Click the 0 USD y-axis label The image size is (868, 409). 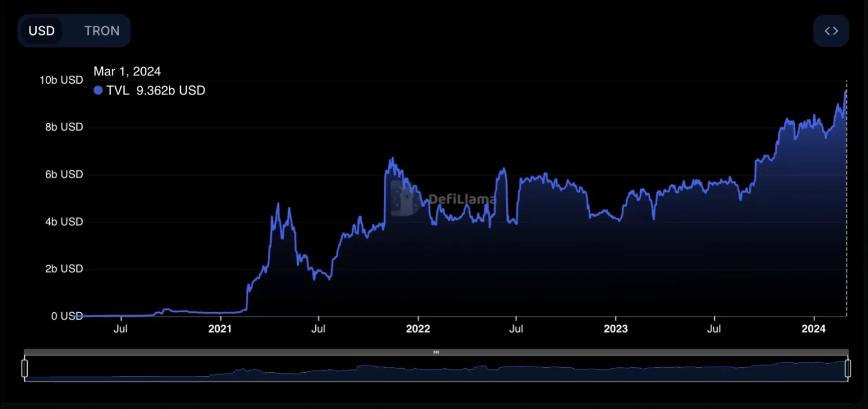coord(67,316)
